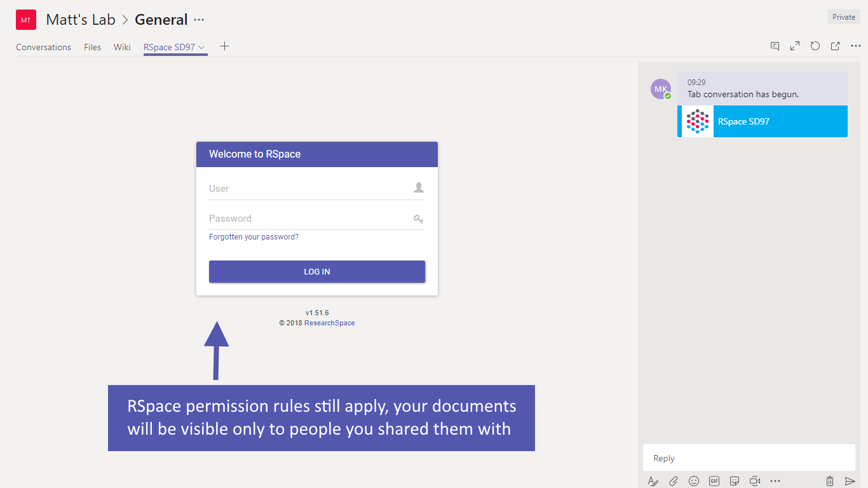Open the Wiki tab
Image resolution: width=868 pixels, height=488 pixels.
point(122,47)
